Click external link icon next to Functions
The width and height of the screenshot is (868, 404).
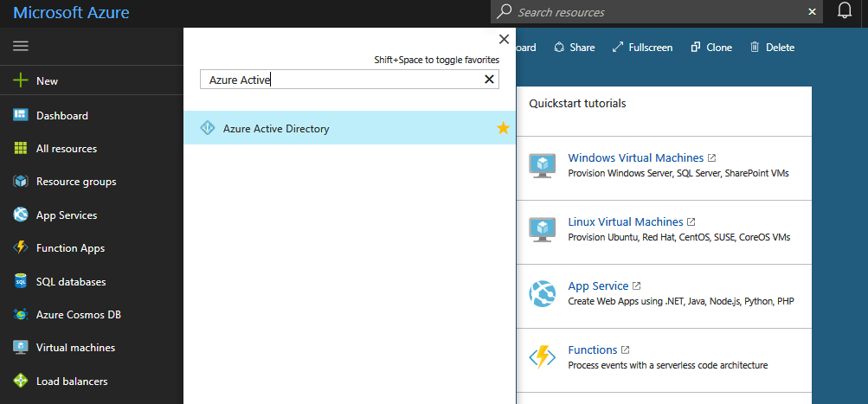(x=626, y=349)
